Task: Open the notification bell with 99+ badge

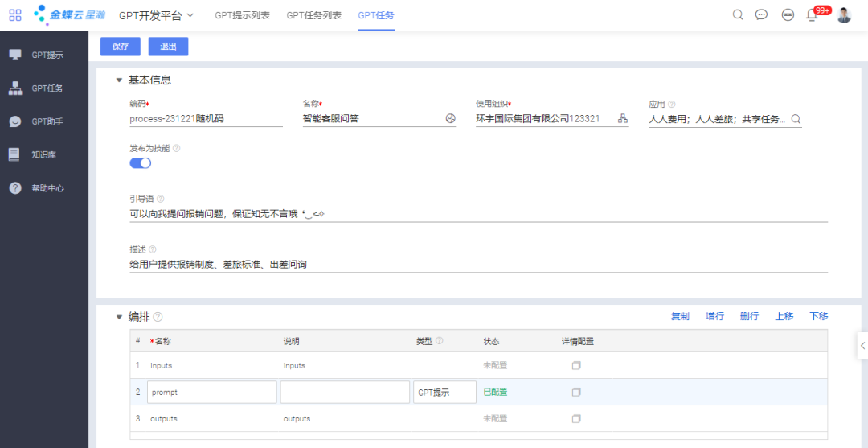Action: pyautogui.click(x=813, y=15)
